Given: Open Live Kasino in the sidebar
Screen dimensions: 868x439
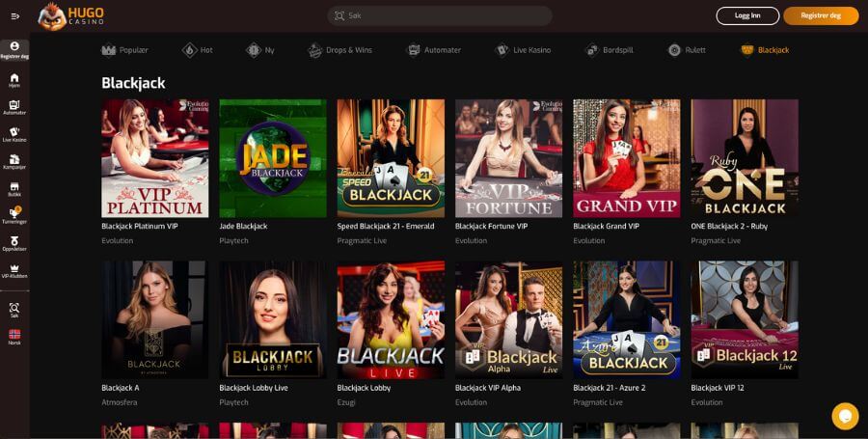Looking at the screenshot, I should tap(14, 134).
